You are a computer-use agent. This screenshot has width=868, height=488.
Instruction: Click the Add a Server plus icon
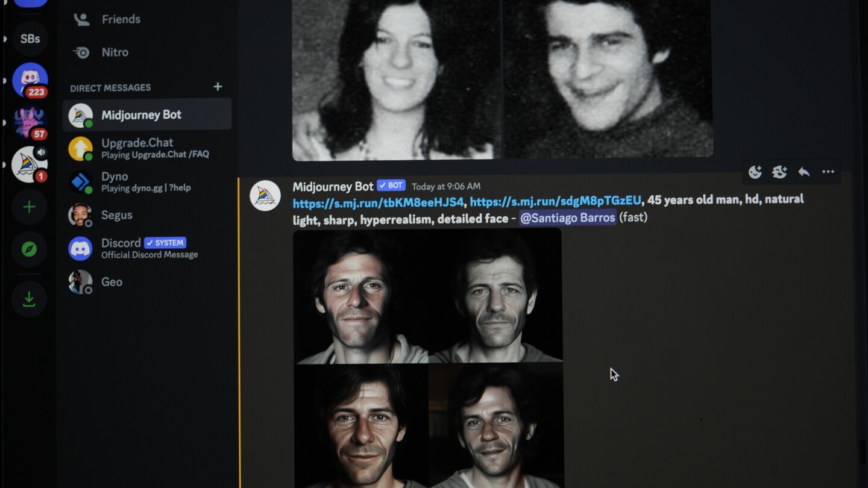(x=29, y=207)
